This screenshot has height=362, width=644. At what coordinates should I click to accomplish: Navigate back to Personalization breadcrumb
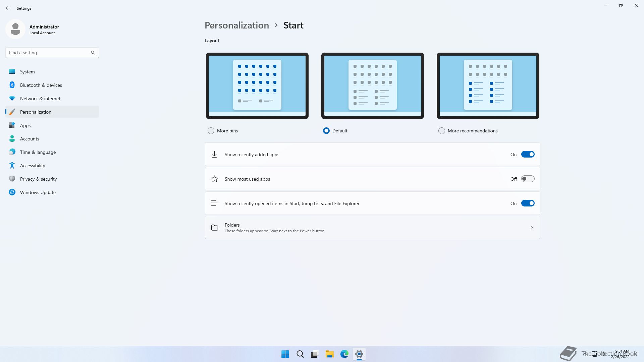[236, 25]
